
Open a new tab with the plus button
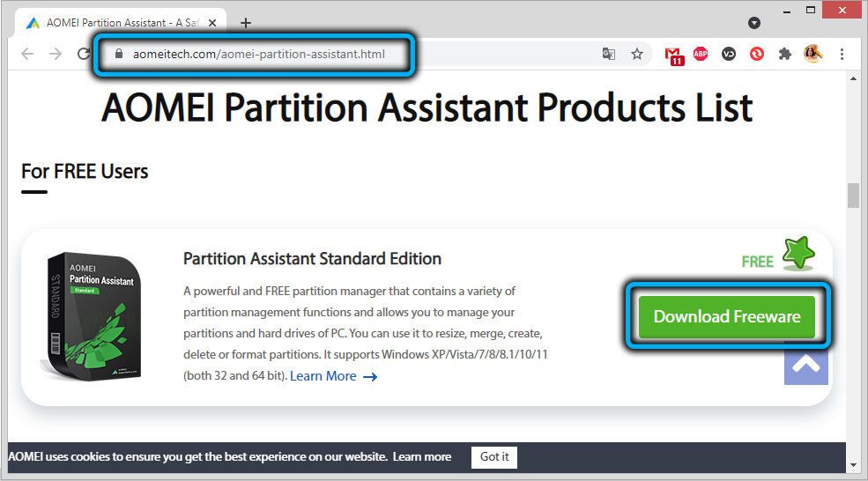pos(246,23)
